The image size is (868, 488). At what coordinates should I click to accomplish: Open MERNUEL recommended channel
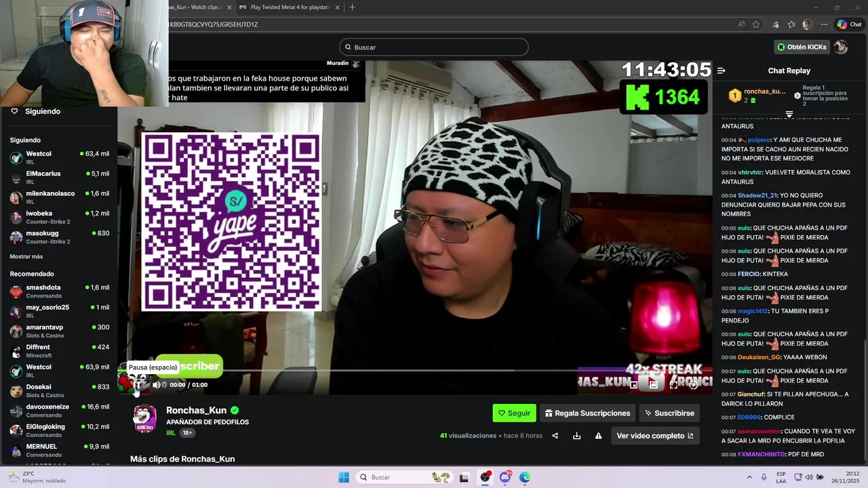[x=60, y=451]
